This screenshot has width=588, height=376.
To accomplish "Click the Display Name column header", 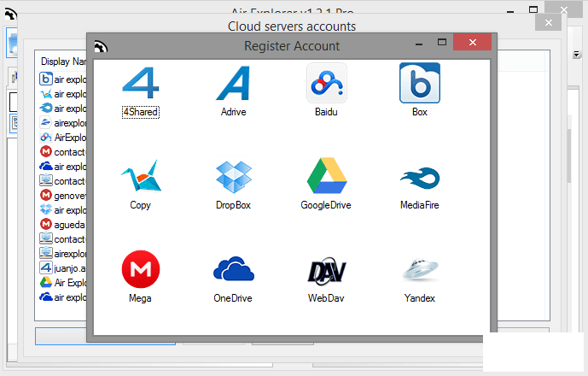I will pyautogui.click(x=63, y=62).
